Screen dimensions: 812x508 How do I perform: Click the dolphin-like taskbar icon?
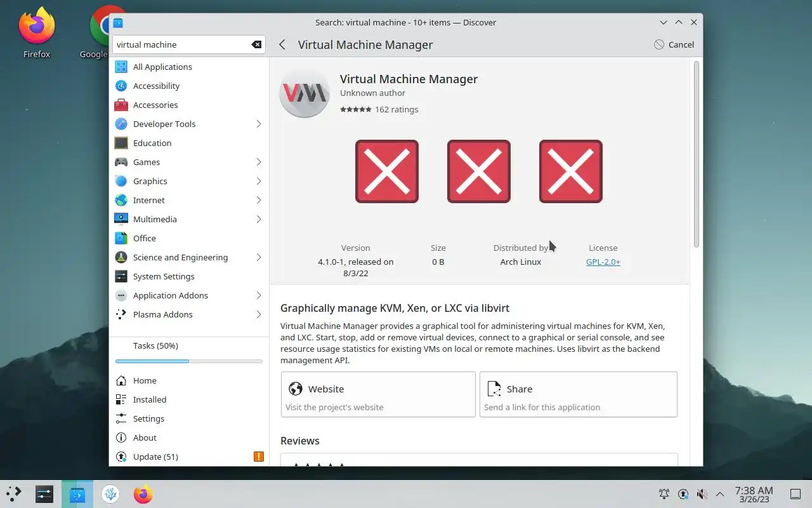(110, 494)
